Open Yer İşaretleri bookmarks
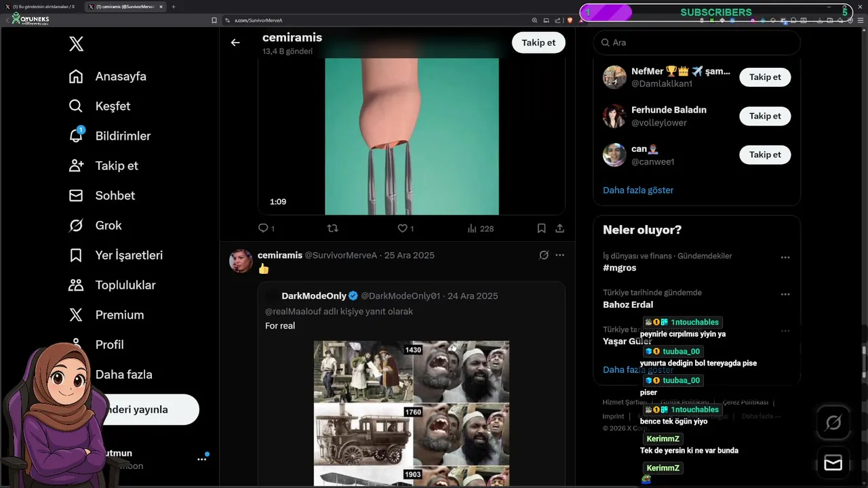Screen dimensions: 868x488 (x=116, y=255)
